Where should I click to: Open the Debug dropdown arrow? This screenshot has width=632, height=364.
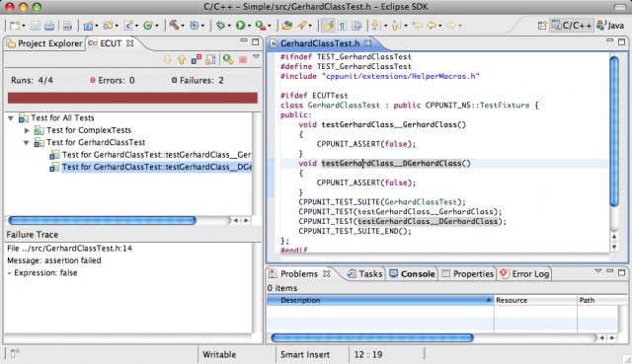click(x=229, y=26)
